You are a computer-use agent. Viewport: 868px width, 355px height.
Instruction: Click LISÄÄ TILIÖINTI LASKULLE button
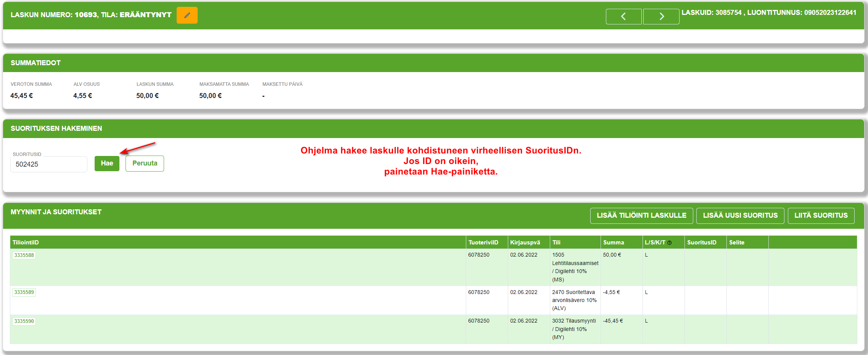[641, 215]
